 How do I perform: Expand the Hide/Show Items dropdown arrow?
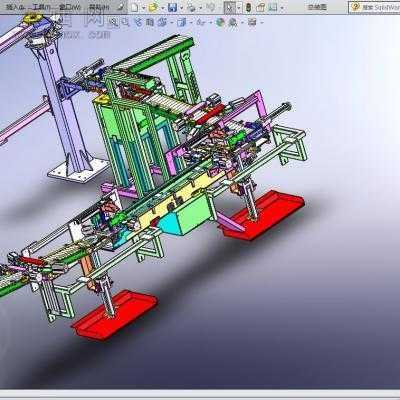(x=211, y=22)
